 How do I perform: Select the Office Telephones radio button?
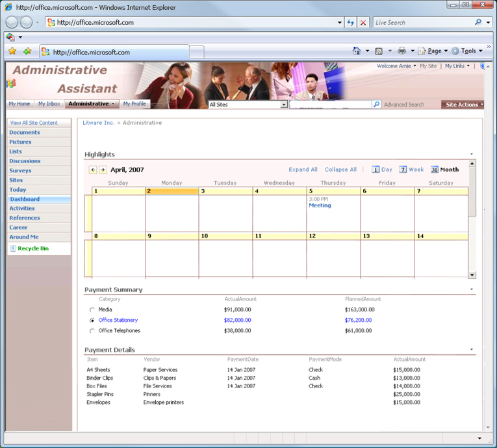[92, 331]
